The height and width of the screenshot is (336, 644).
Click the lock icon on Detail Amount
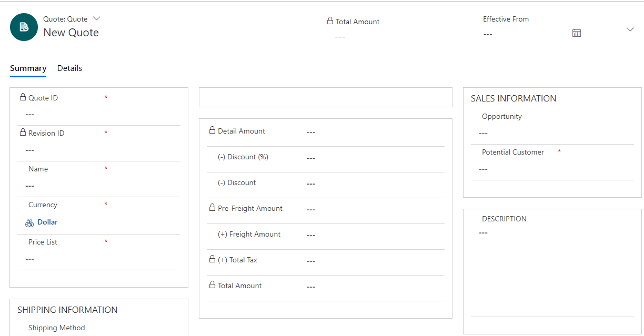coord(212,130)
